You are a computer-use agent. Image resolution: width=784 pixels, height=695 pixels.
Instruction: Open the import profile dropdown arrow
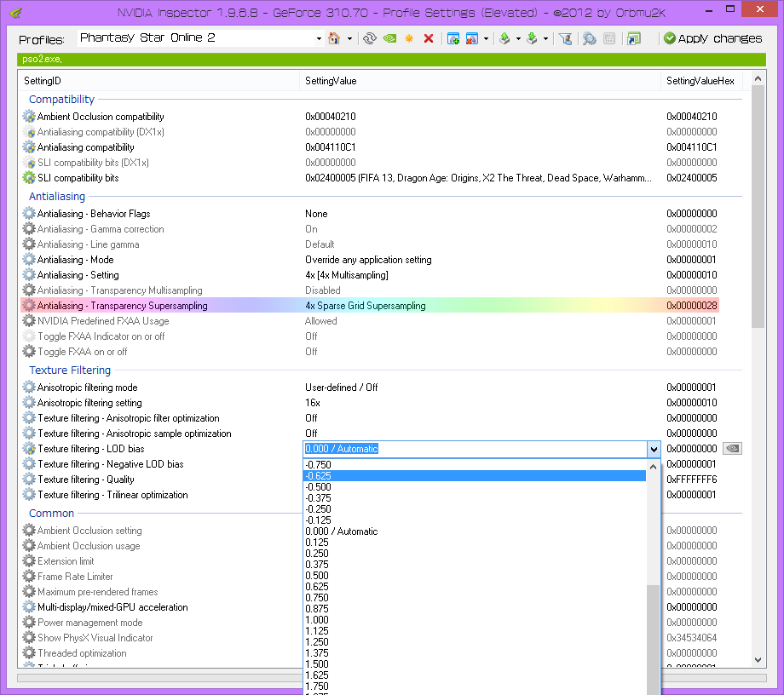pos(545,39)
